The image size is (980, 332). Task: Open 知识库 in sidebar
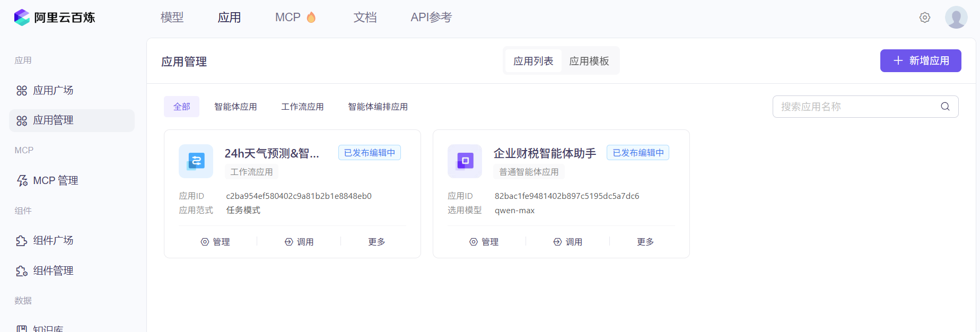[x=72, y=329]
